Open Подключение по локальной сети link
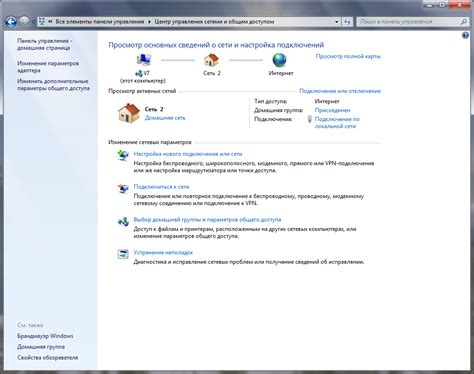This screenshot has height=374, width=474. [337, 122]
